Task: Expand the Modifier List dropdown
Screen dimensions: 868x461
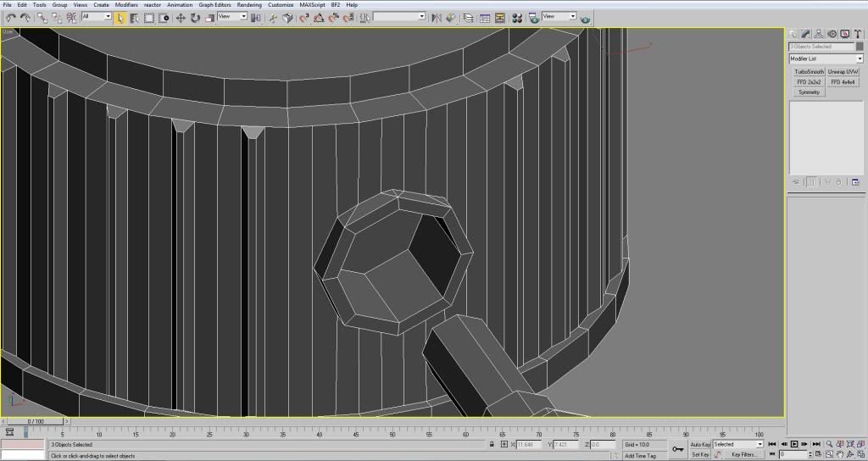Action: tap(826, 58)
